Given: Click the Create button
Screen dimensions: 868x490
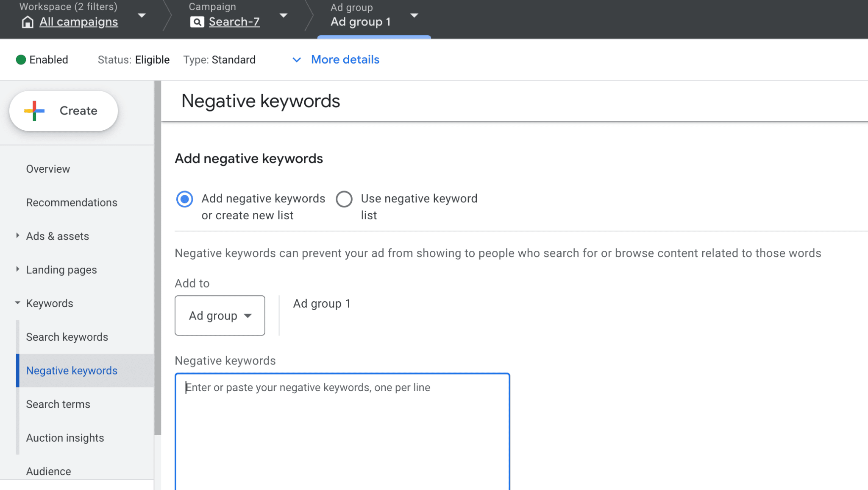Looking at the screenshot, I should [64, 111].
